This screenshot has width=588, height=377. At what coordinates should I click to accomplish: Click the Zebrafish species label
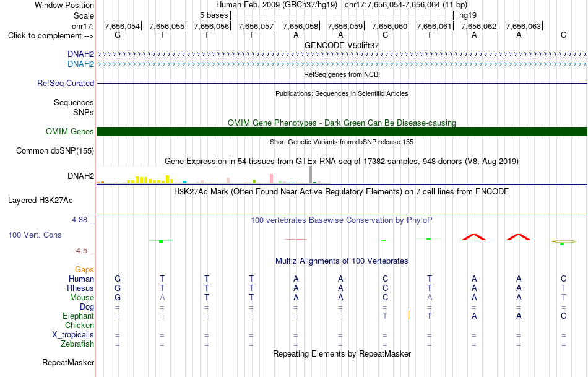pyautogui.click(x=77, y=344)
